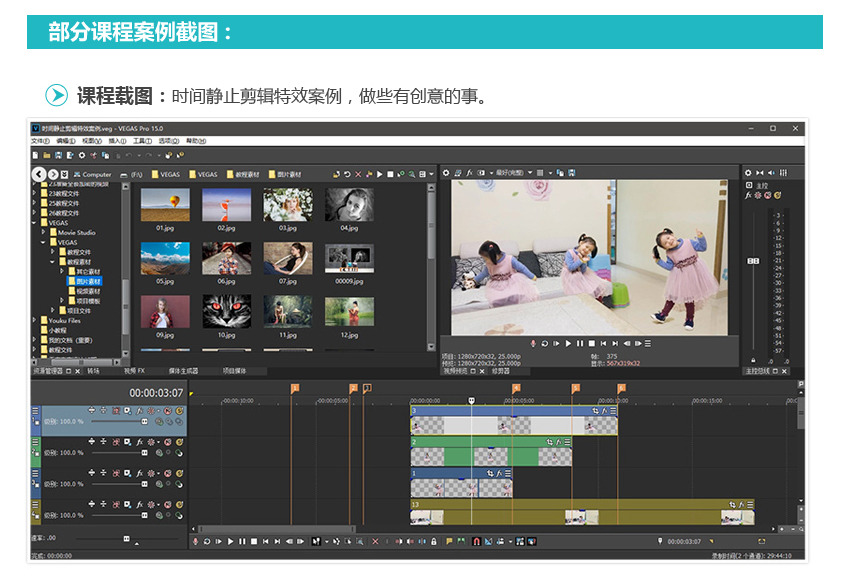
Task: Select thumbnail 10.jpg of the cat
Action: coord(227,316)
